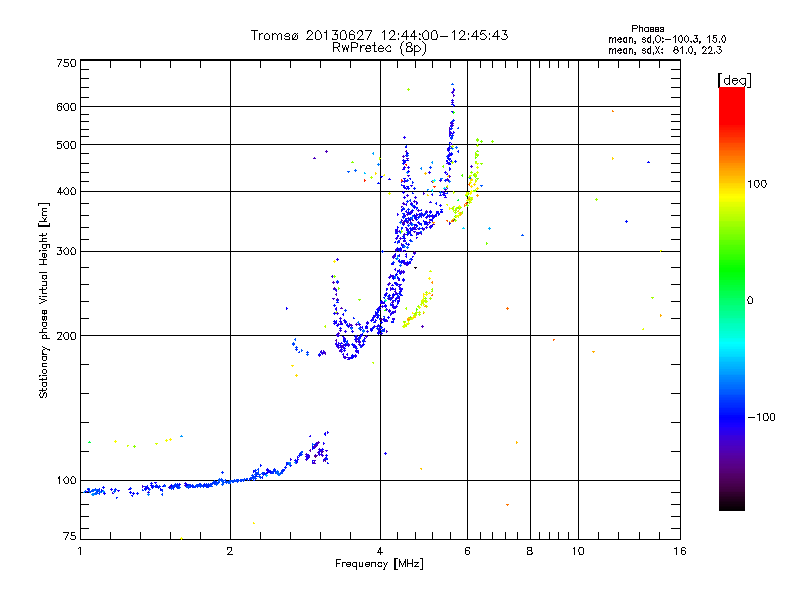
Task: Click the "mean, sd,X: 81.0, 22.3" line
Action: pos(665,50)
